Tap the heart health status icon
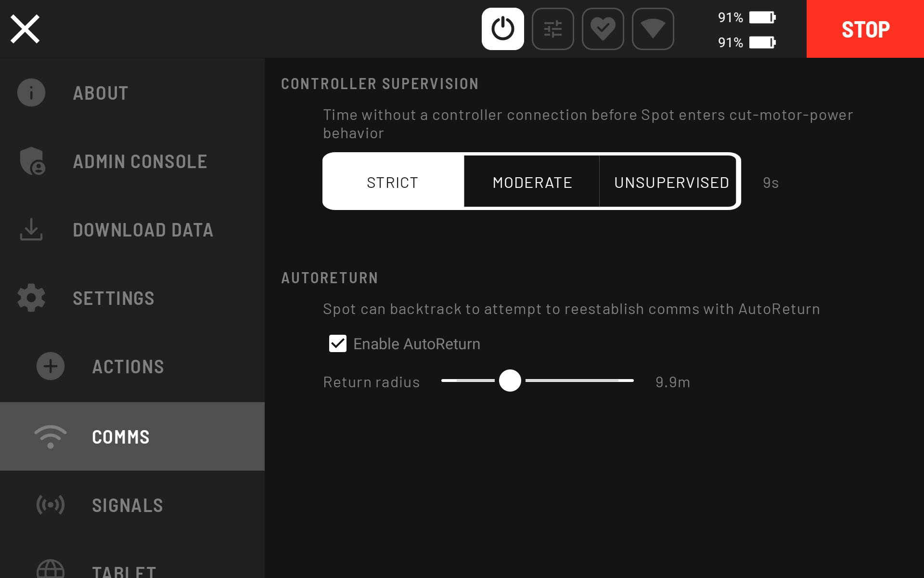This screenshot has height=578, width=924. [x=603, y=29]
